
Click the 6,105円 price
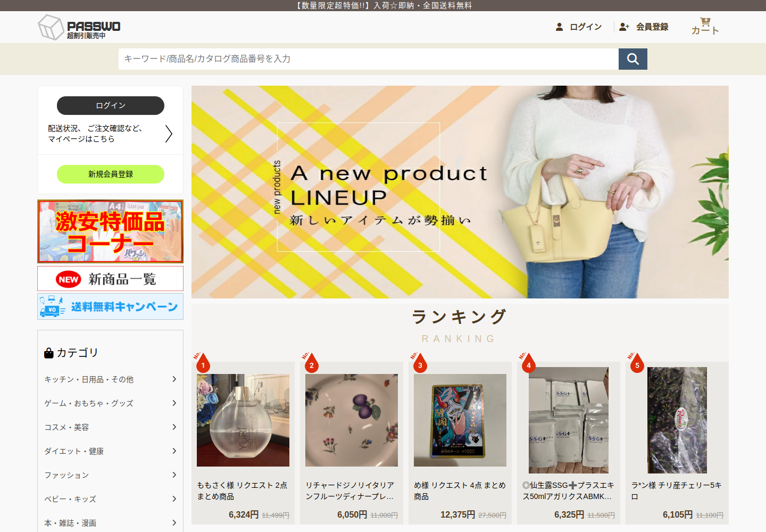point(678,514)
